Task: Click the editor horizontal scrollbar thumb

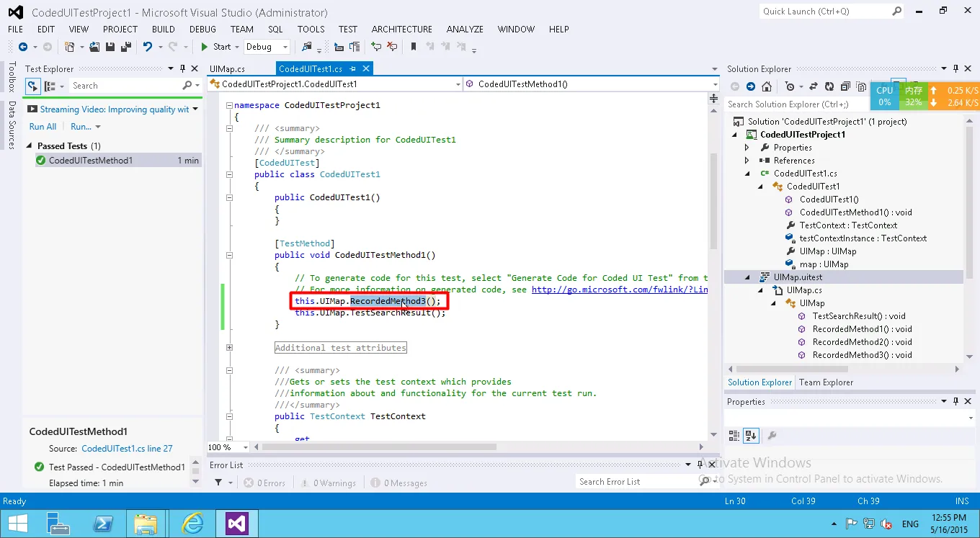Action: (x=378, y=447)
